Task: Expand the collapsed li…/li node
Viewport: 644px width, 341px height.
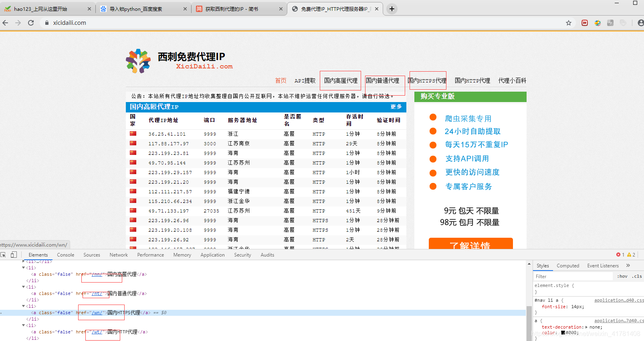Action: point(24,261)
